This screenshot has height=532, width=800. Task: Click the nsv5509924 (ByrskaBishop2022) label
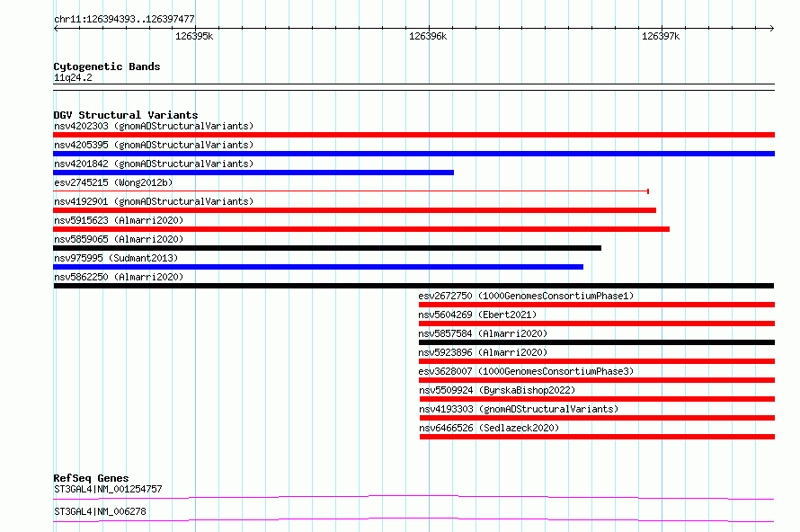(x=497, y=390)
